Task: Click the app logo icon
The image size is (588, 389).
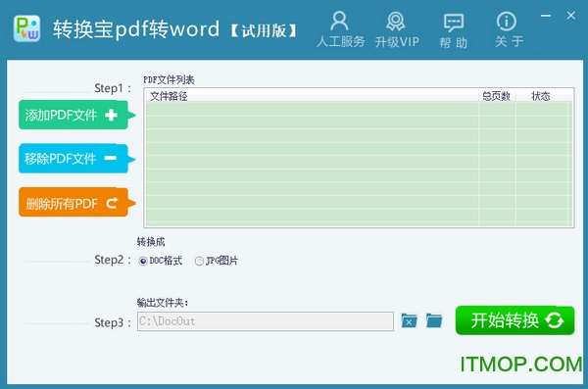Action: (26, 28)
